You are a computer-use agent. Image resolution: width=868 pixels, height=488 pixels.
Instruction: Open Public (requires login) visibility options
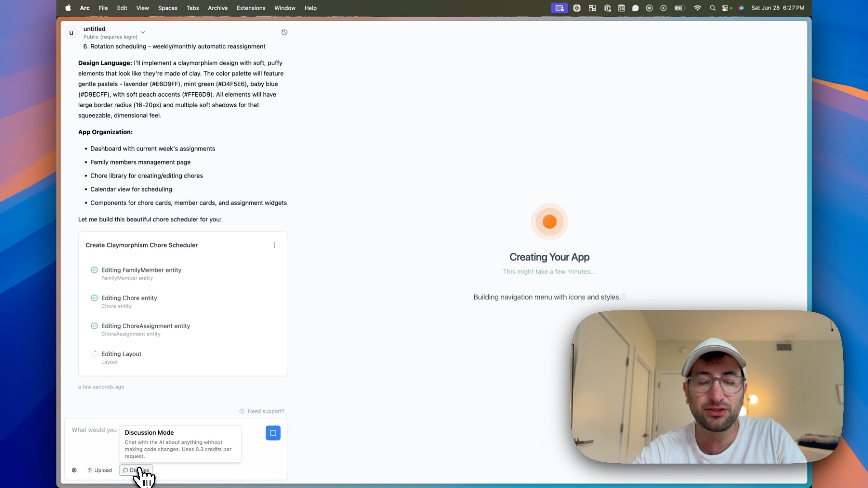click(x=110, y=37)
